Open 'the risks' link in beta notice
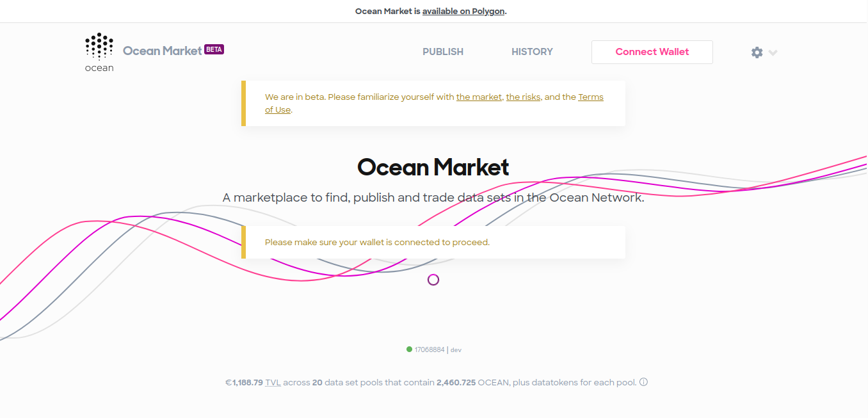868x418 pixels. (523, 97)
